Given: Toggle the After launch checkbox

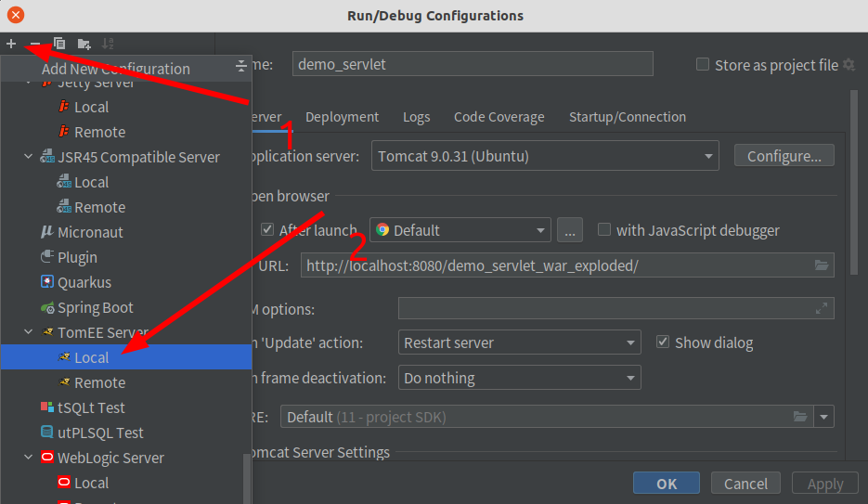Looking at the screenshot, I should tap(267, 229).
